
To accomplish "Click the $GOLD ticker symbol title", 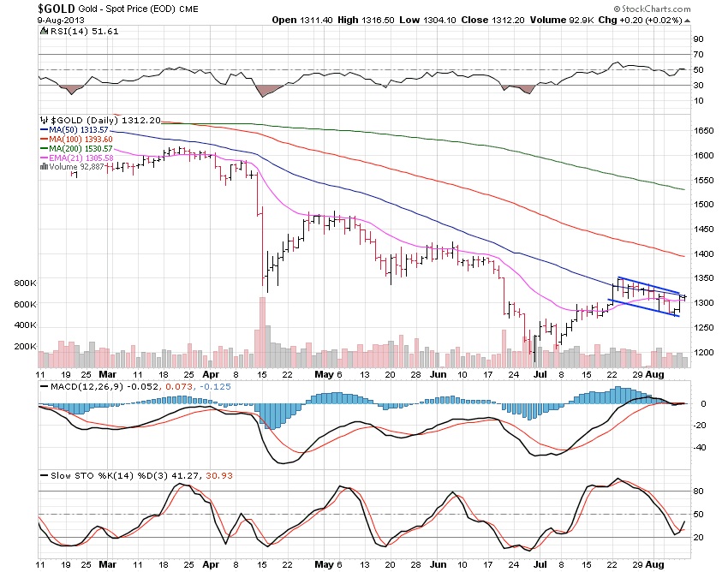I will point(56,9).
